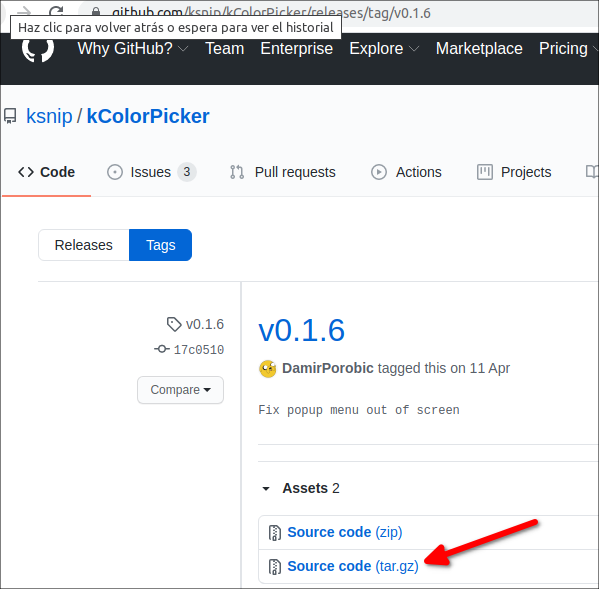The width and height of the screenshot is (599, 589).
Task: Collapse the Assets section triangle
Action: point(266,489)
